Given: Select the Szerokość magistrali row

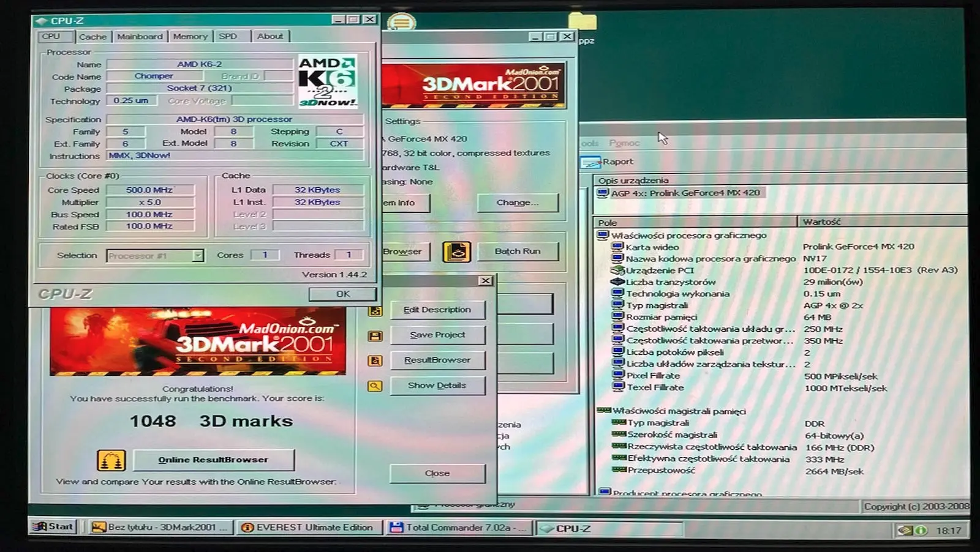Looking at the screenshot, I should pos(672,435).
